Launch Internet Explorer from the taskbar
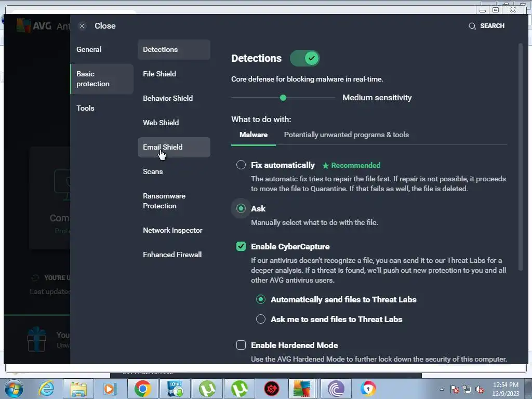This screenshot has width=532, height=399. (46, 389)
